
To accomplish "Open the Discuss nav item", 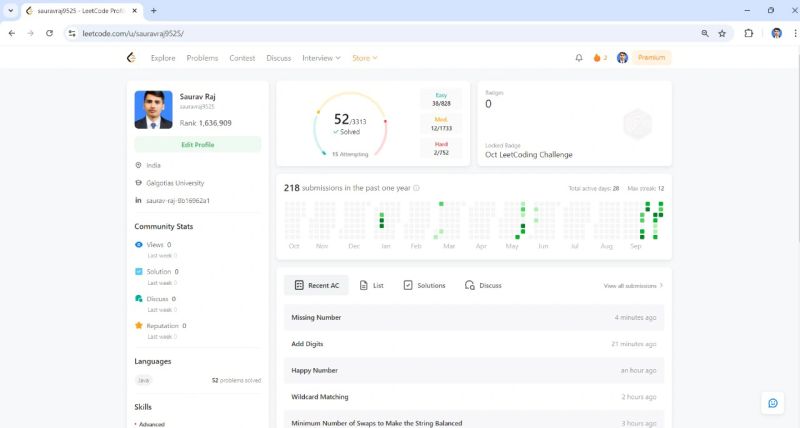I will pos(279,58).
